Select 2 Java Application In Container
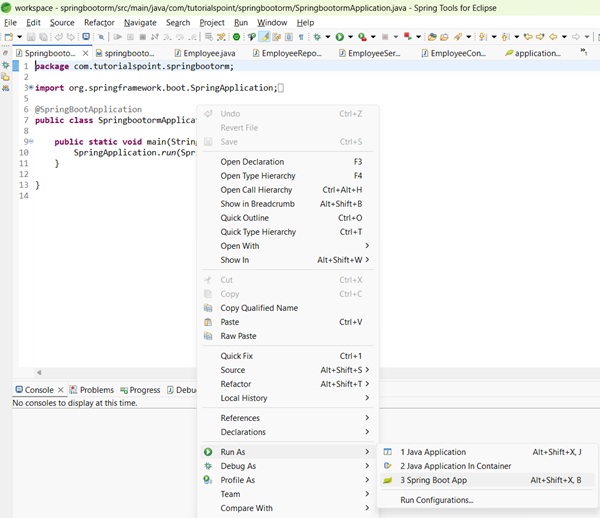The height and width of the screenshot is (518, 600). tap(455, 466)
